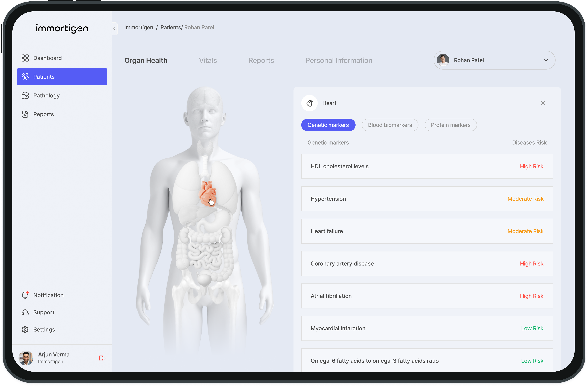Viewport: 588px width, 387px height.
Task: Switch to Blood biomarkers filter
Action: (x=390, y=125)
